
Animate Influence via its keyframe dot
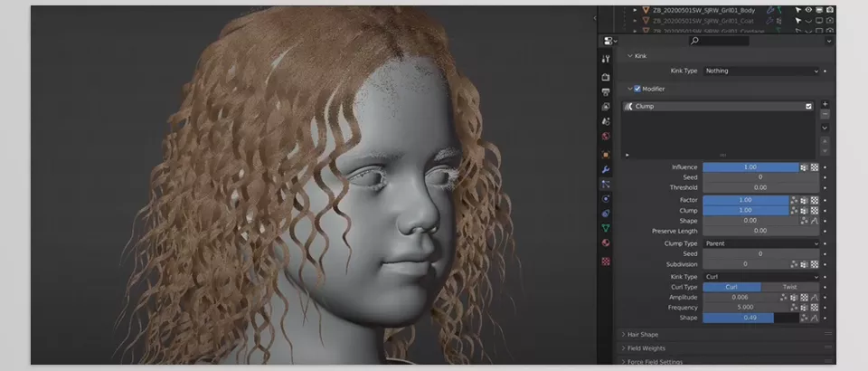coord(825,167)
